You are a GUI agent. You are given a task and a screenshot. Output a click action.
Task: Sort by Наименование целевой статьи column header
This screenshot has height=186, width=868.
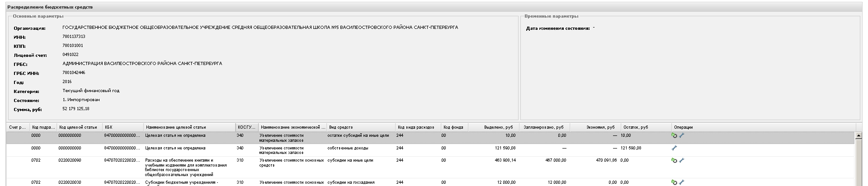pyautogui.click(x=189, y=127)
